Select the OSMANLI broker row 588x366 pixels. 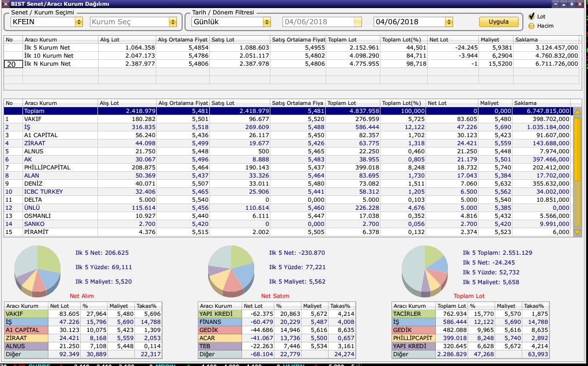(x=287, y=216)
